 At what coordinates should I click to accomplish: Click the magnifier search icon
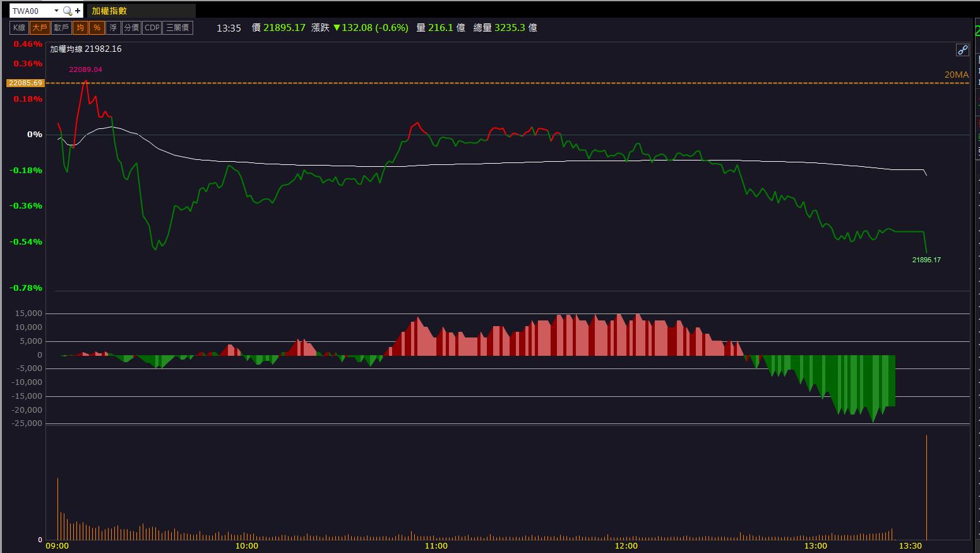click(x=67, y=11)
